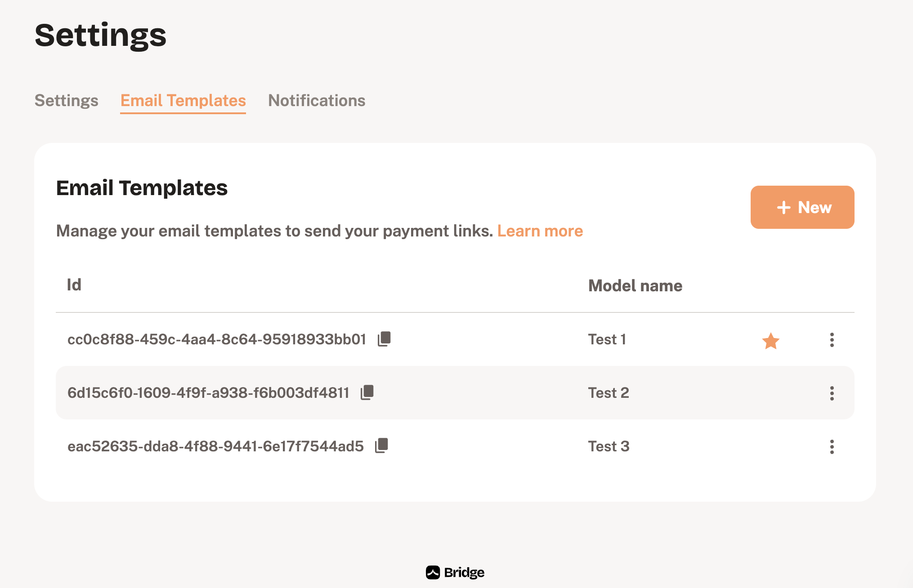Open the three-dot menu for Test 1
913x588 pixels.
pyautogui.click(x=832, y=340)
